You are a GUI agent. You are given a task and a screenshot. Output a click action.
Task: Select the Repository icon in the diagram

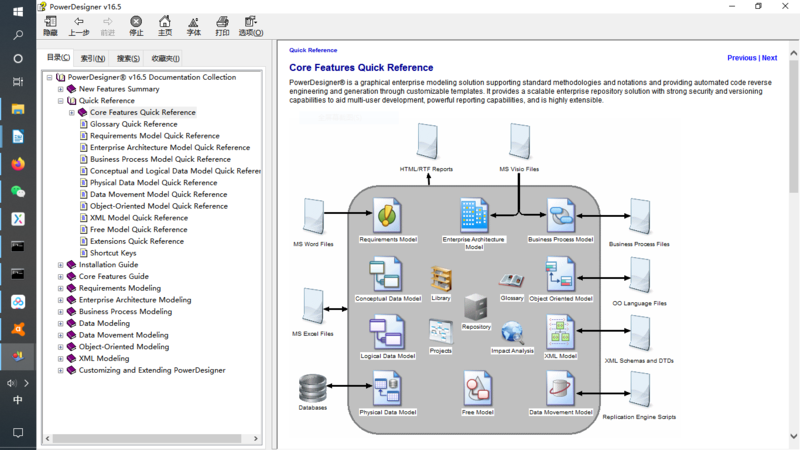pos(476,309)
